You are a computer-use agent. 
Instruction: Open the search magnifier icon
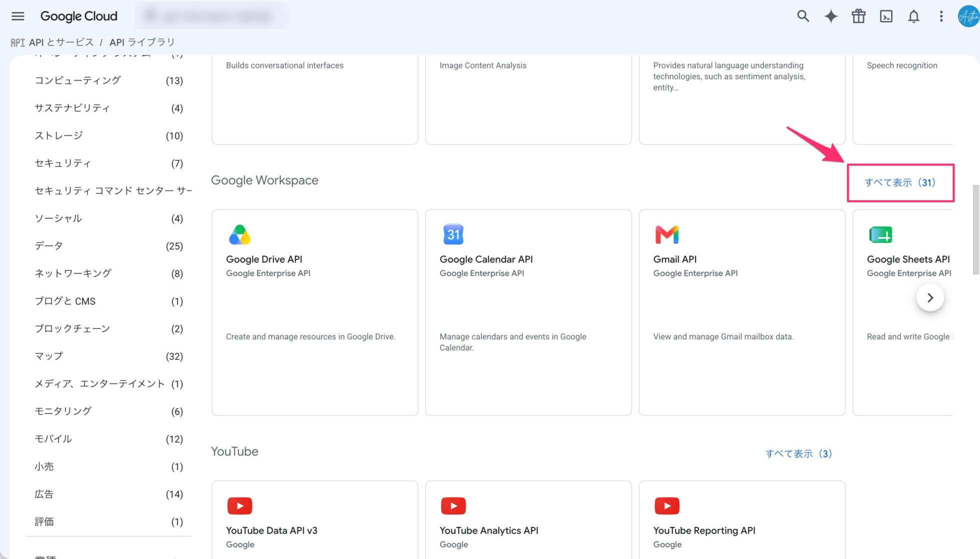(x=803, y=16)
